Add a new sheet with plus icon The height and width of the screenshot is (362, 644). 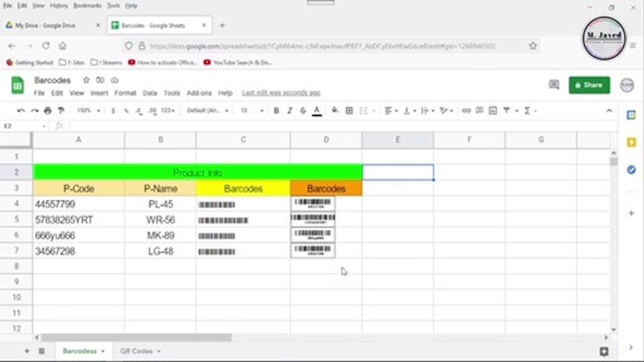click(27, 351)
